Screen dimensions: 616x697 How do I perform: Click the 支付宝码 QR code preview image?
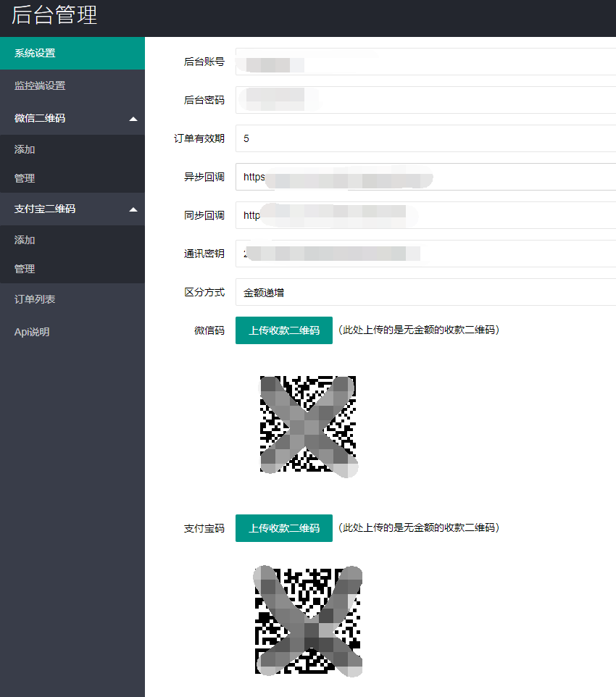308,621
